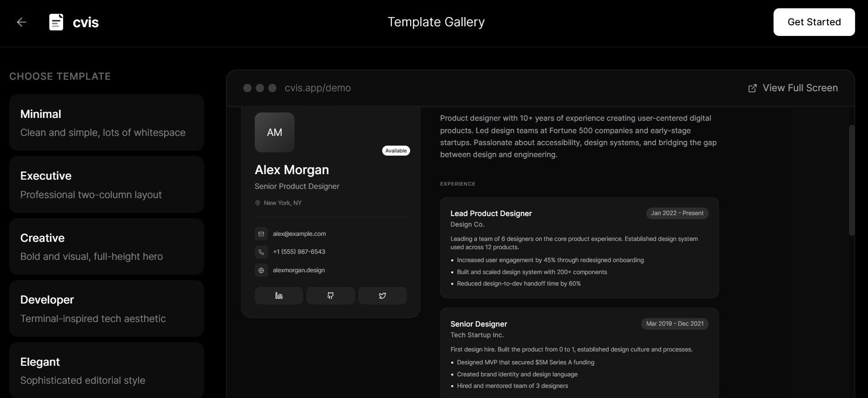868x398 pixels.
Task: Click the Template Gallery heading
Action: (436, 22)
